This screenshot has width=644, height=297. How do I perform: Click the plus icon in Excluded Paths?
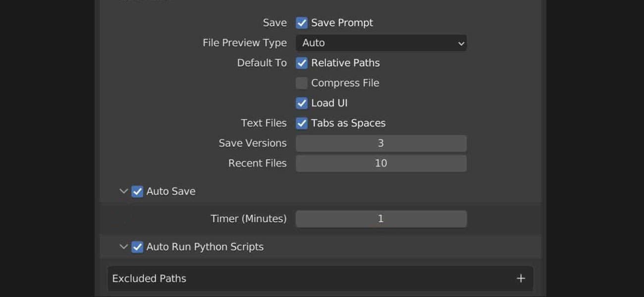point(521,279)
